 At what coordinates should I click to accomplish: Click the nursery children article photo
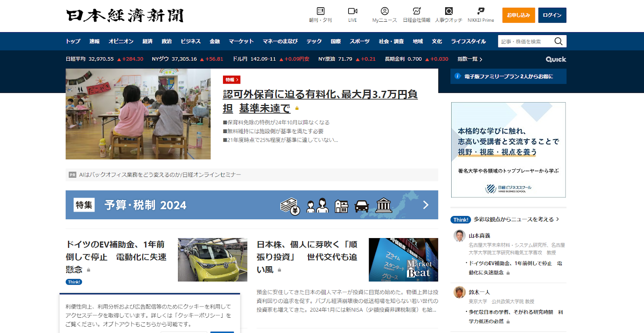click(138, 114)
